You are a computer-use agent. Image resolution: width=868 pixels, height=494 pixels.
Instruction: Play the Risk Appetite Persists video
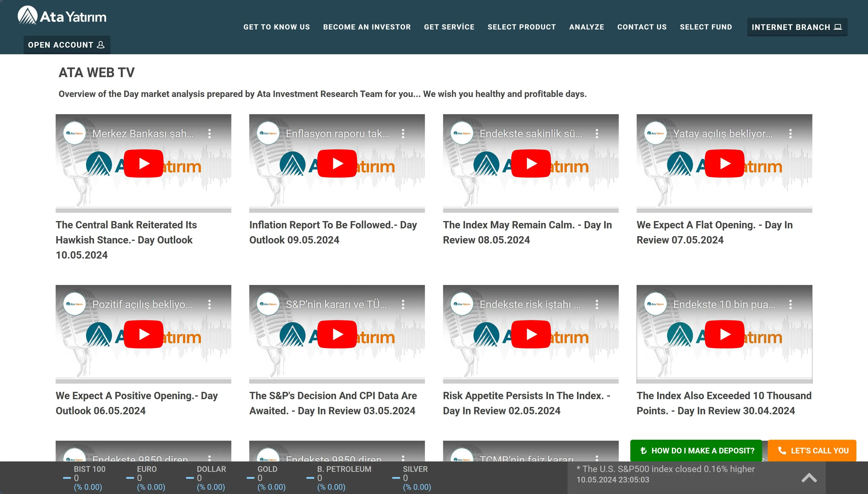[x=531, y=334]
